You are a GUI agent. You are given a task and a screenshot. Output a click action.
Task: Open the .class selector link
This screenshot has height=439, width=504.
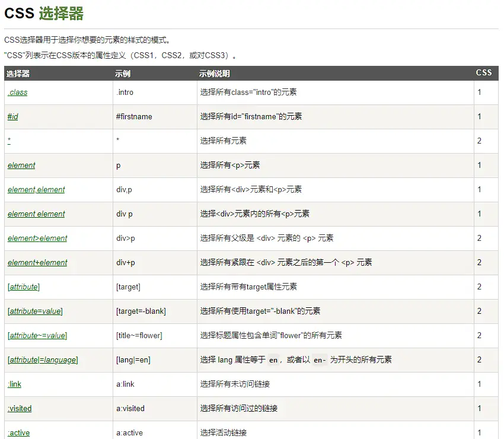[17, 93]
